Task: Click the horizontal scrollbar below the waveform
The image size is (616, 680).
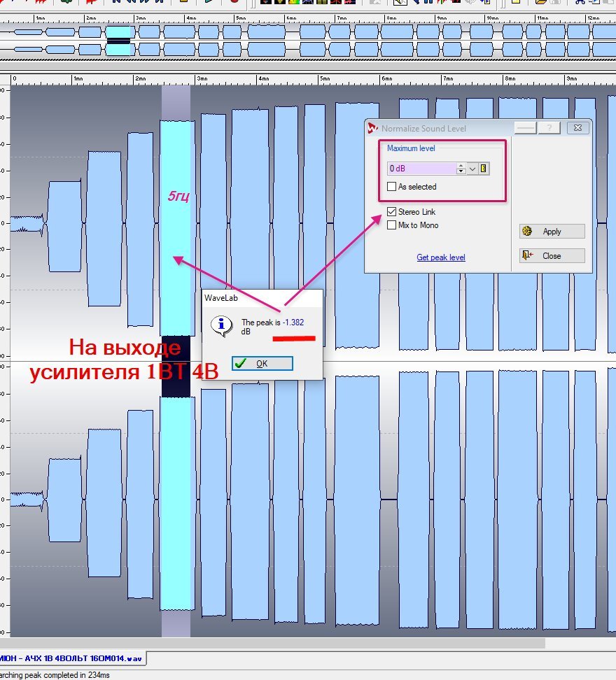Action: pos(280,643)
